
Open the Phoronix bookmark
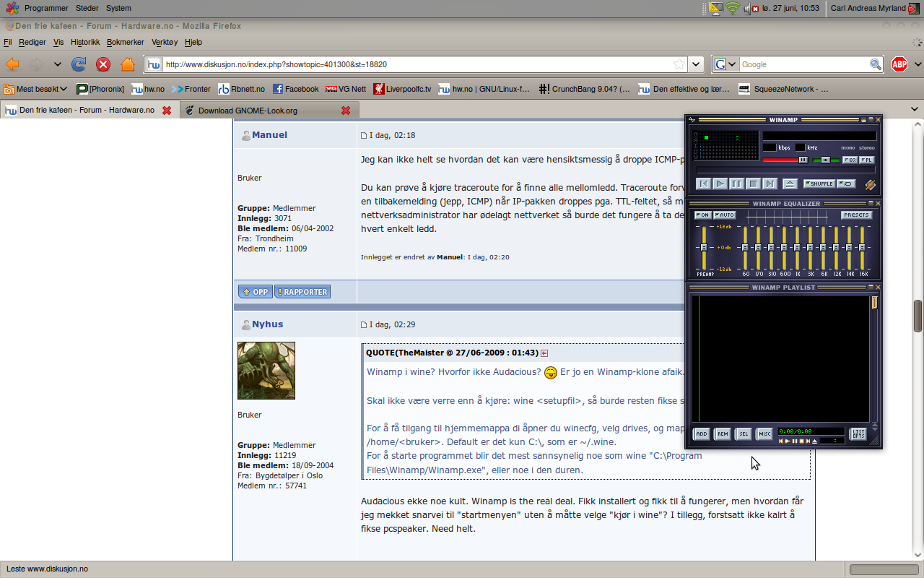[x=100, y=89]
